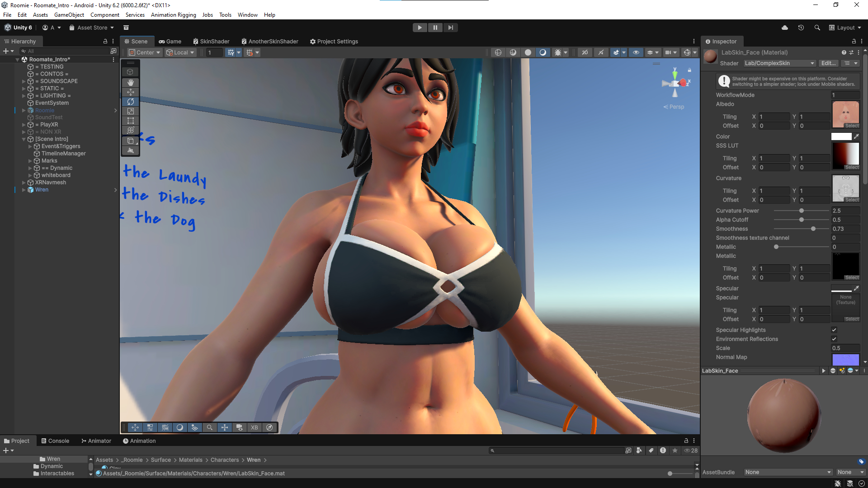
Task: Select the Hand view tool
Action: tap(130, 82)
